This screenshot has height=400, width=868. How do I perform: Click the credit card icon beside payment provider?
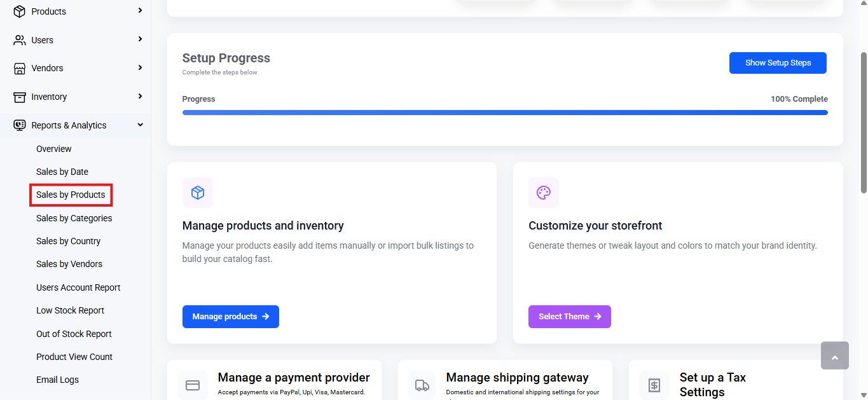193,385
